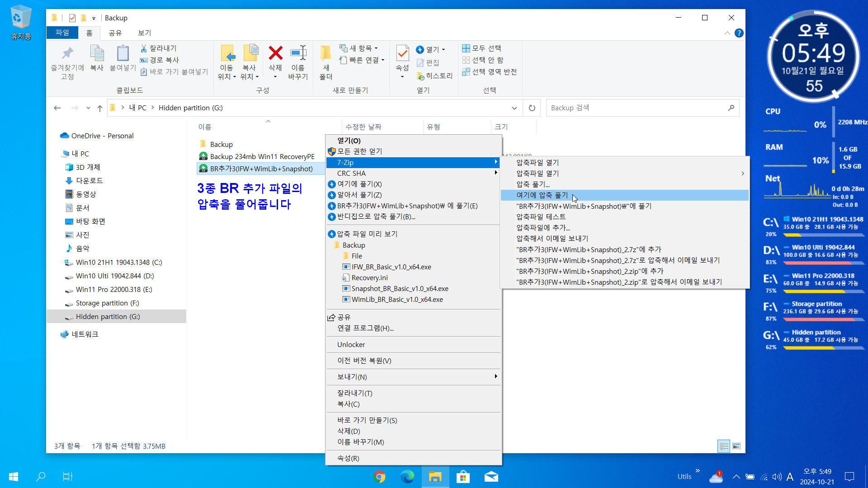Expand the New item (새 항목) dropdown
This screenshot has width=868, height=488.
376,48
